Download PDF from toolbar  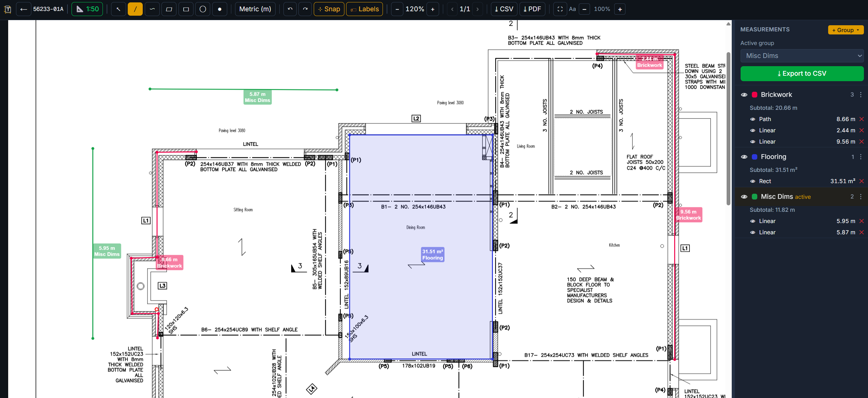pyautogui.click(x=532, y=9)
